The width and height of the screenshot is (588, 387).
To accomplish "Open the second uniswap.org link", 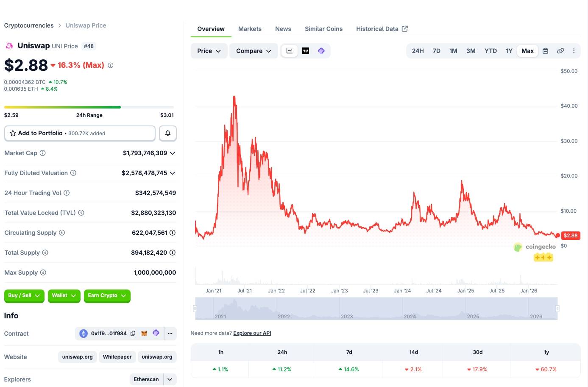I will coord(157,357).
